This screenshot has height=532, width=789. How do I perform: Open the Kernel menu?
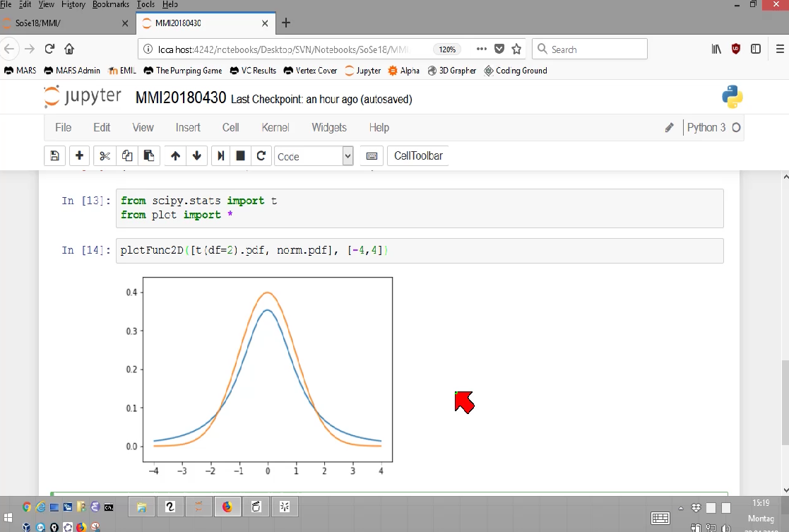(275, 127)
